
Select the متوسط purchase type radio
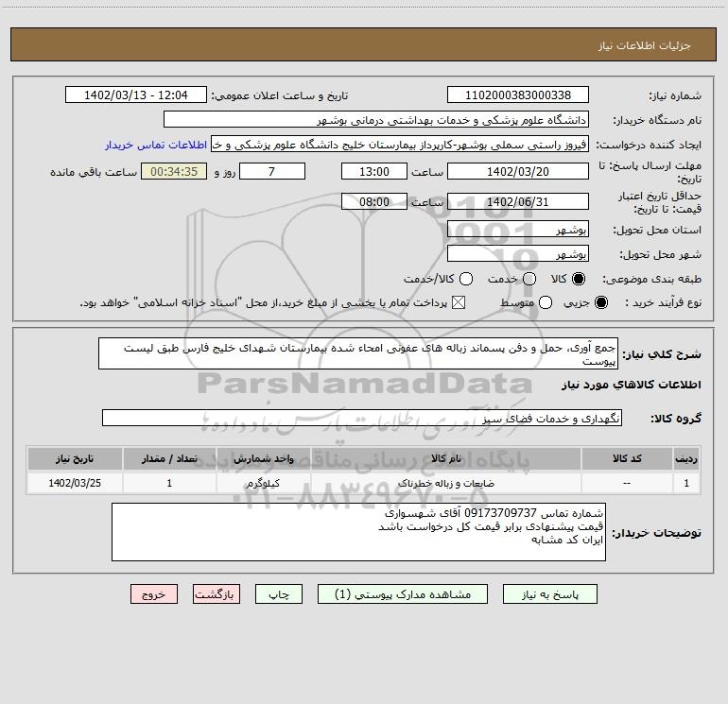[x=546, y=302]
